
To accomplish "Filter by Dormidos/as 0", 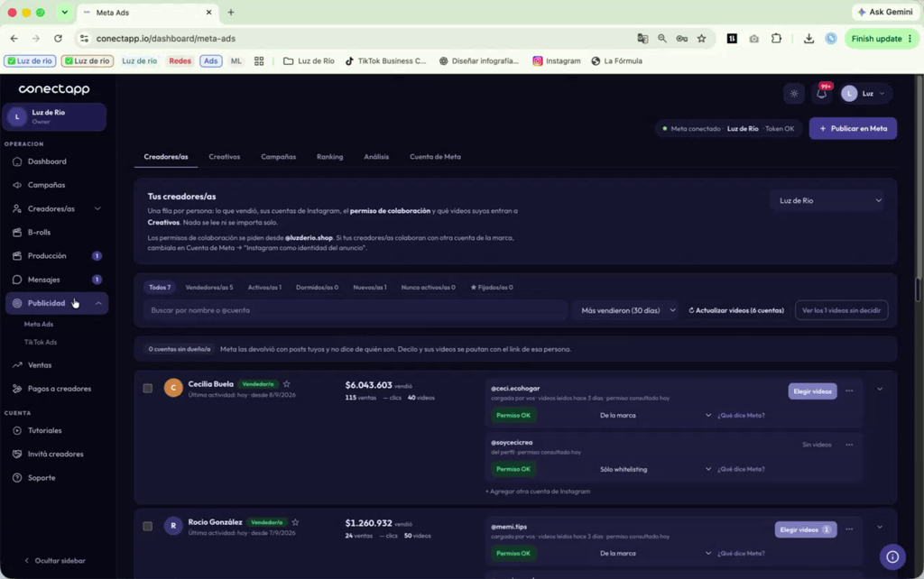I will [x=317, y=288].
